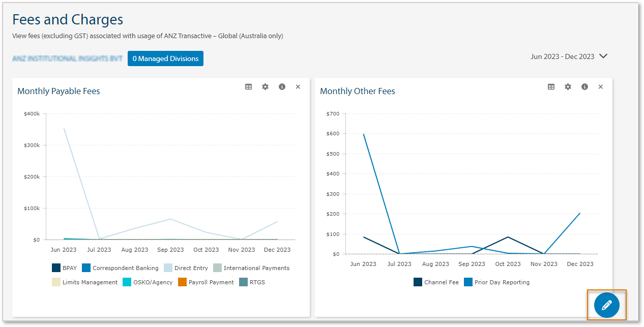Hide the International Payments series
644x327 pixels.
pyautogui.click(x=253, y=267)
